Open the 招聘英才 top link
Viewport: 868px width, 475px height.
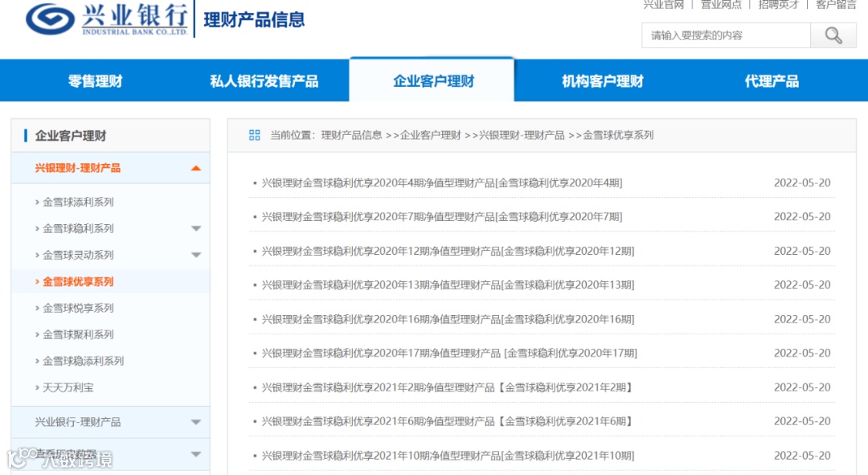click(778, 5)
